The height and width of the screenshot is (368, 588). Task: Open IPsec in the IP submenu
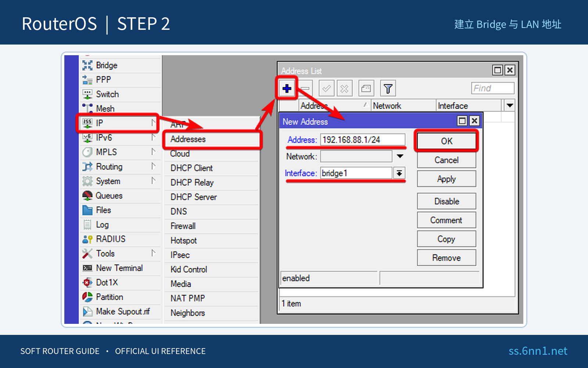[211, 255]
